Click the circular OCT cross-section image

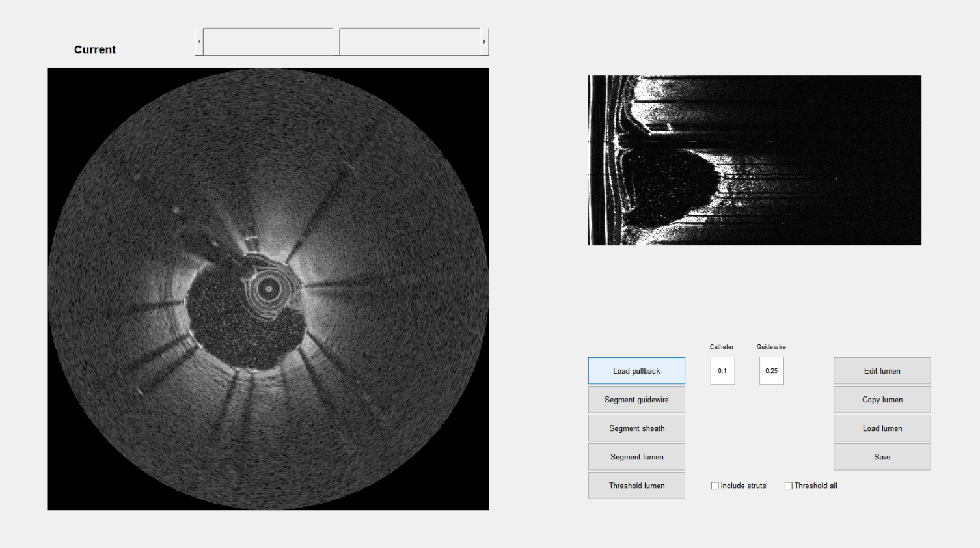tap(268, 289)
